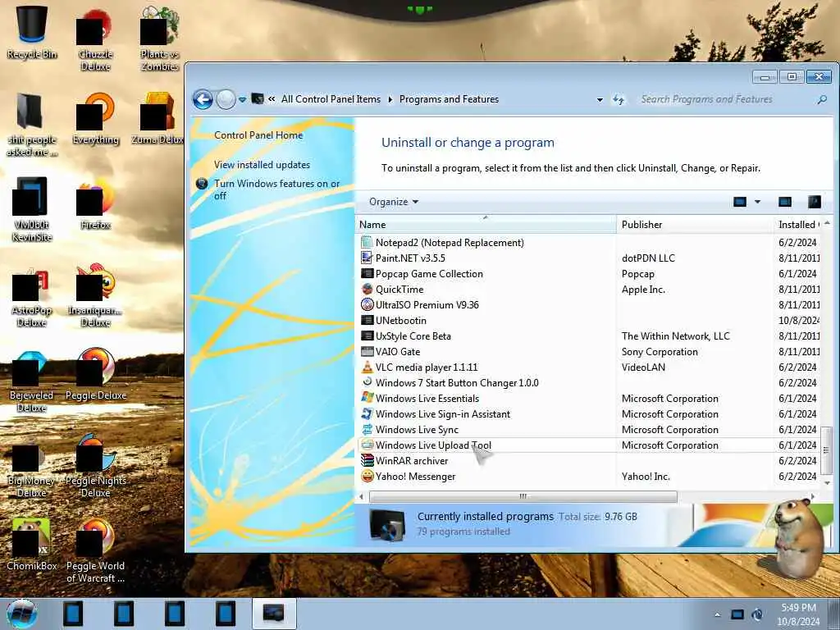Viewport: 840px width, 630px height.
Task: Open AstroPop Deluxe desktop shortcut
Action: coord(32,297)
